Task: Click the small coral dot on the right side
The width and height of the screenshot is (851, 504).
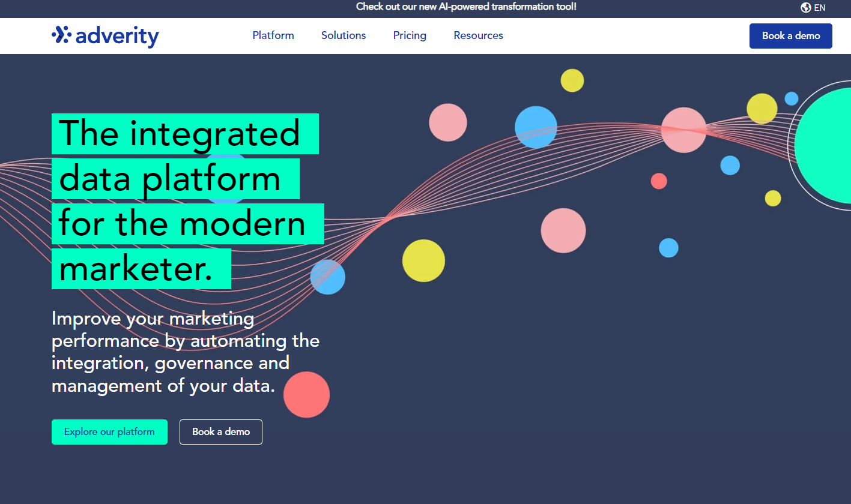Action: tap(659, 181)
